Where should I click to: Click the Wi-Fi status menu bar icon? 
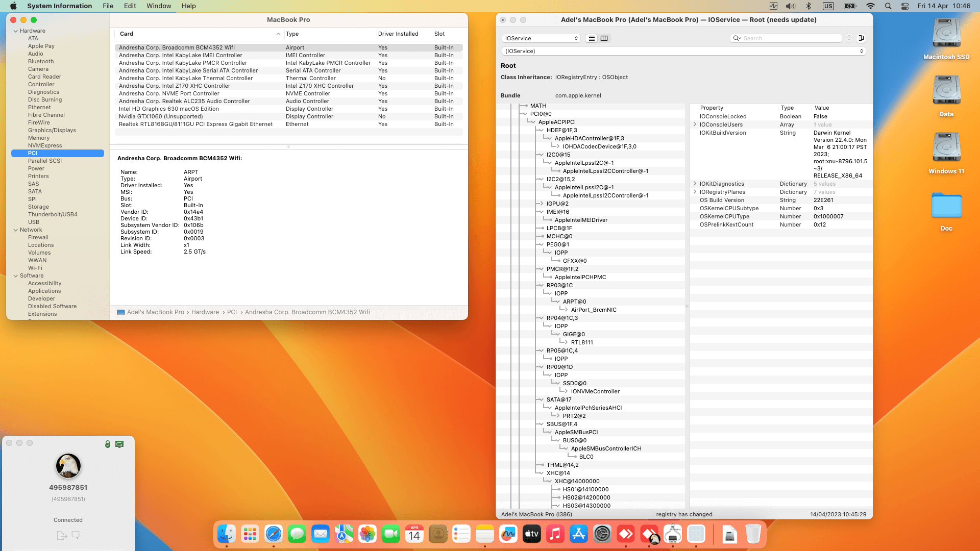pos(870,6)
